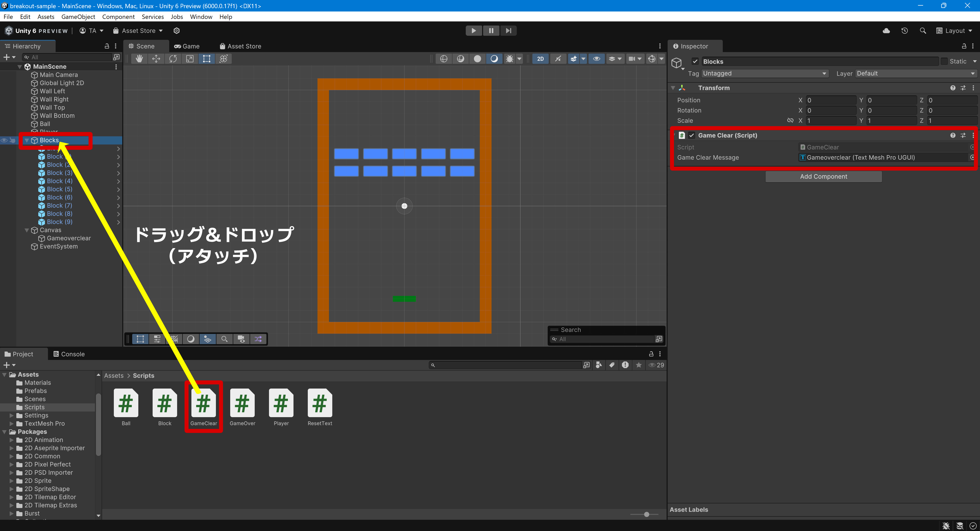The height and width of the screenshot is (531, 980).
Task: Open the TA account dropdown
Action: 91,30
